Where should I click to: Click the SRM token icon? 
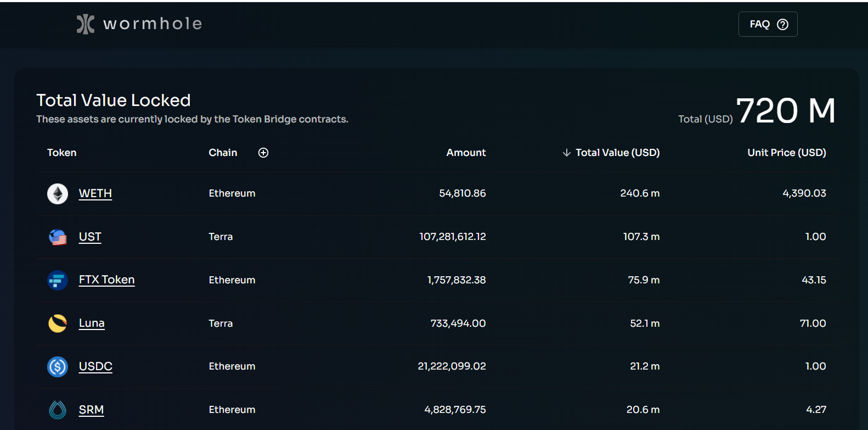pos(58,410)
